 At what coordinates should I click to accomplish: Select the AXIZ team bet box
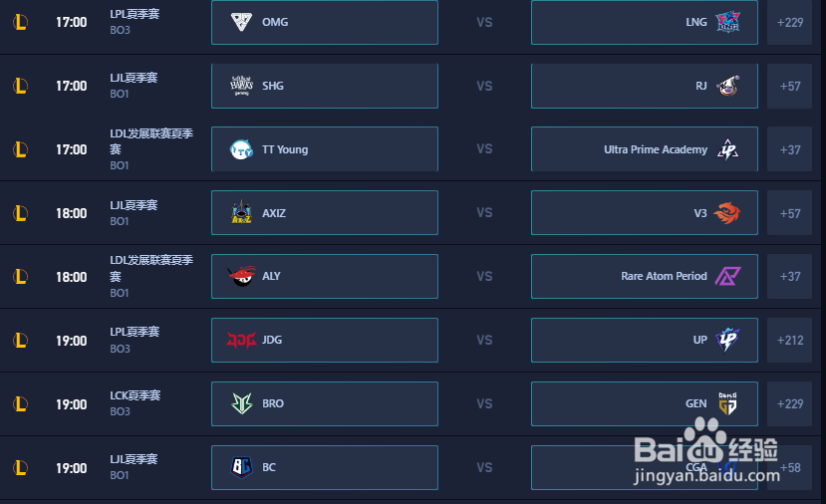(x=325, y=213)
